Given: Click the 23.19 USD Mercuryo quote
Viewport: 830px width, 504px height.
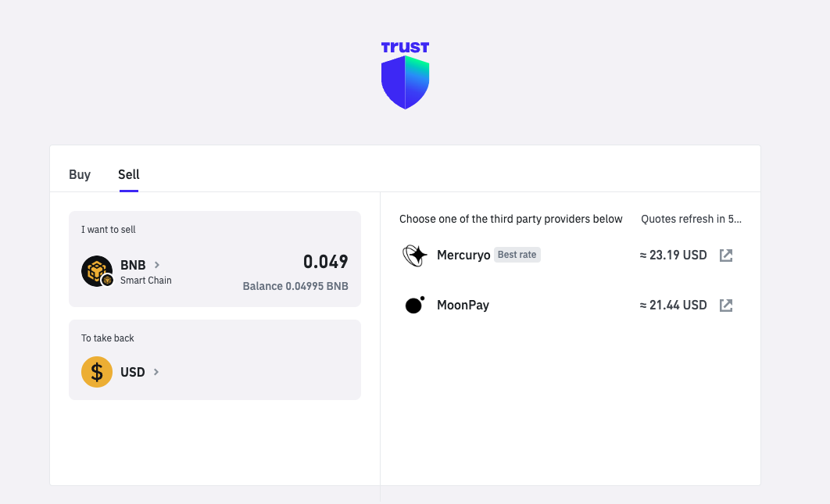Looking at the screenshot, I should coord(673,255).
